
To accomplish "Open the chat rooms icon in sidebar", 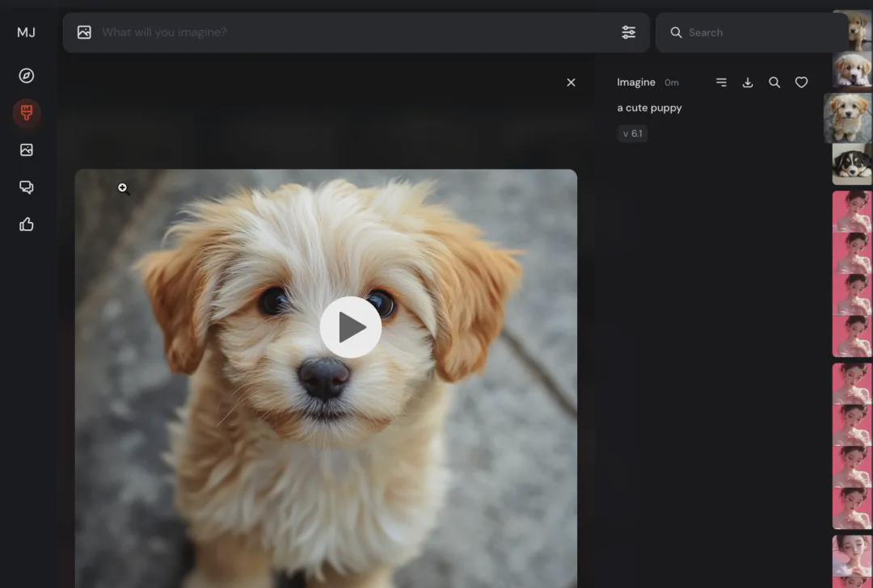I will [26, 187].
